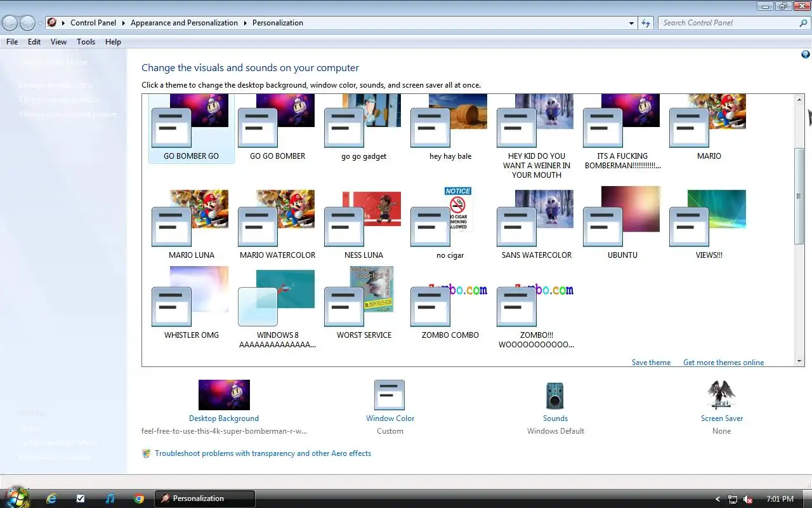
Task: Click the Desktop Background link text
Action: [224, 418]
